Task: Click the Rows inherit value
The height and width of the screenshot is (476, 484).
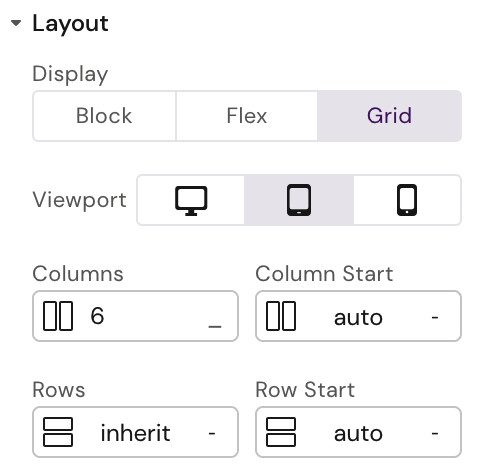Action: coord(136,433)
